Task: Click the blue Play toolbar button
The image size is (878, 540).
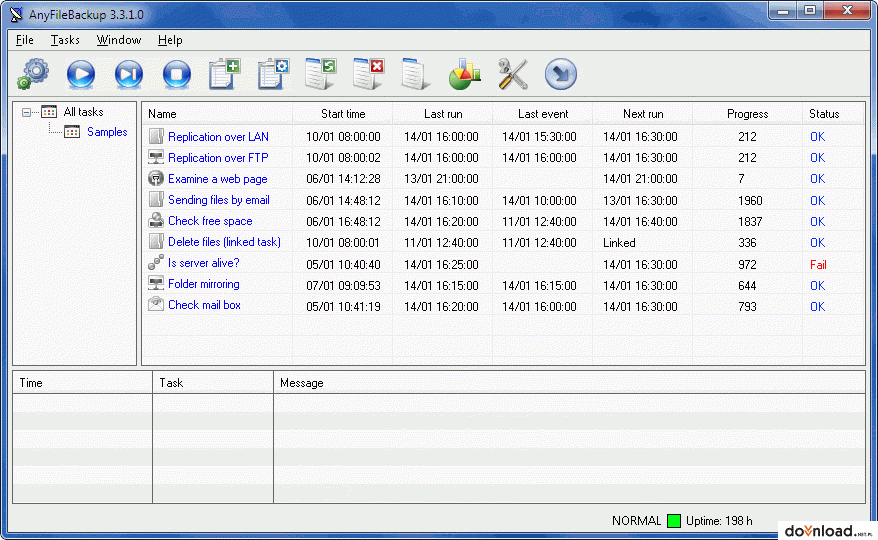Action: tap(81, 74)
